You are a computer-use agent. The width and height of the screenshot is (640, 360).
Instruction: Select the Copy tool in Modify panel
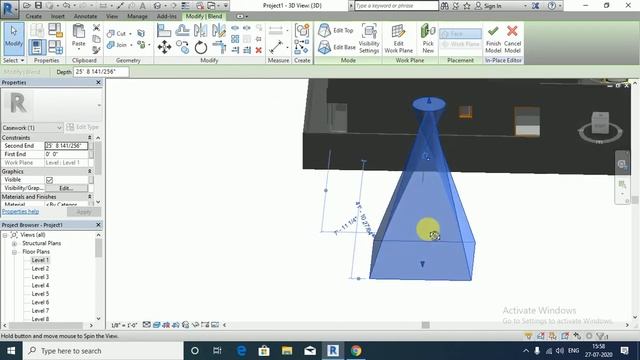(182, 47)
